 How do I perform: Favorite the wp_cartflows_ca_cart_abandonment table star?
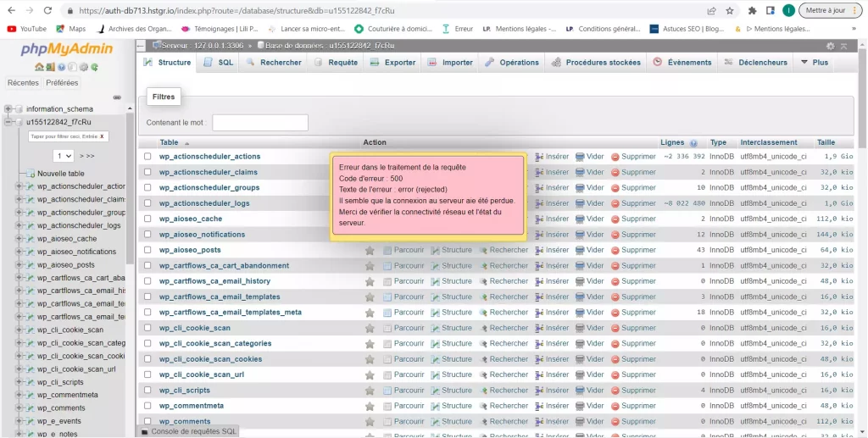click(x=370, y=266)
